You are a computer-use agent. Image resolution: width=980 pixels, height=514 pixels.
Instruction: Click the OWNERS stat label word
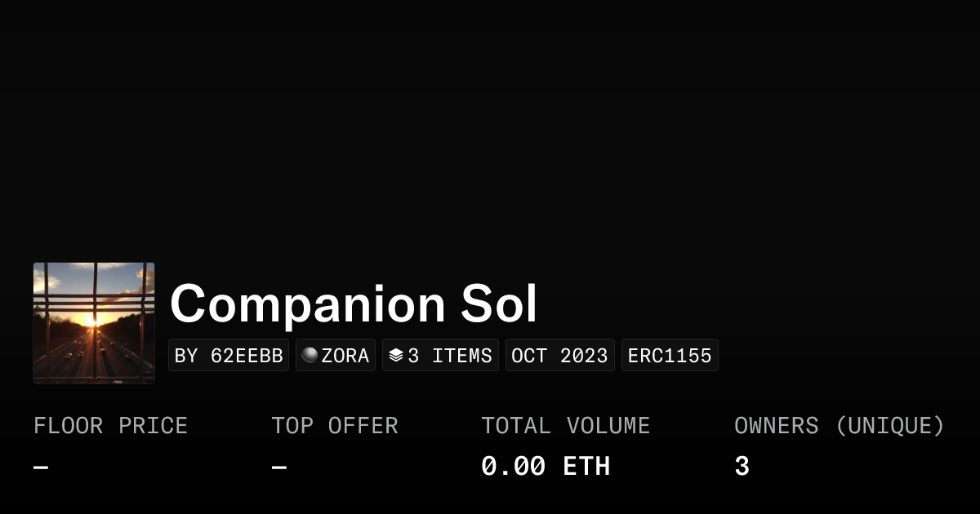(776, 426)
